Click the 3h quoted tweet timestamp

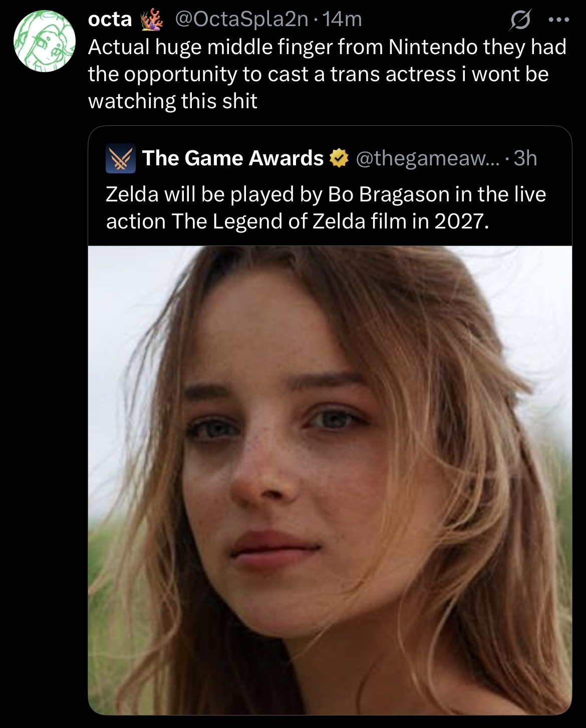525,158
